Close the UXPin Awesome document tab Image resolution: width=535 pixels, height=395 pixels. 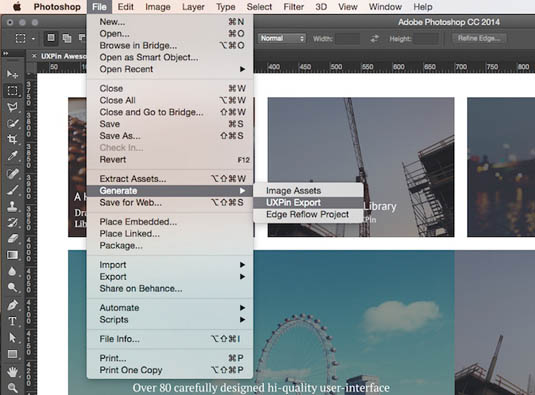[34, 56]
